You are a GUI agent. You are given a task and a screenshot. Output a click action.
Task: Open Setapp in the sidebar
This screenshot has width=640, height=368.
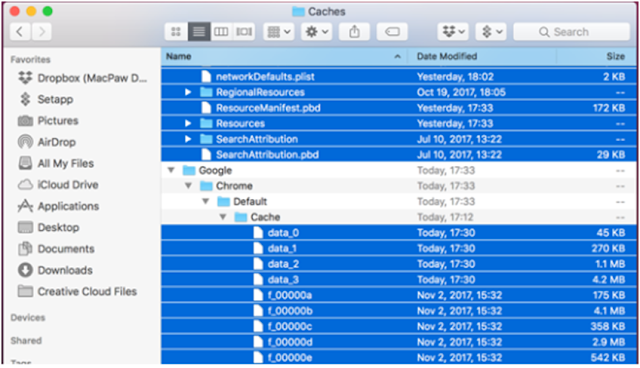(46, 99)
